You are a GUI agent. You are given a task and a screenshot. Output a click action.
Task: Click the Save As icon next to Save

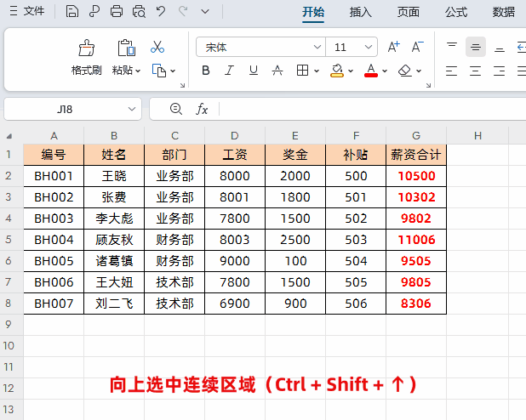pos(94,11)
